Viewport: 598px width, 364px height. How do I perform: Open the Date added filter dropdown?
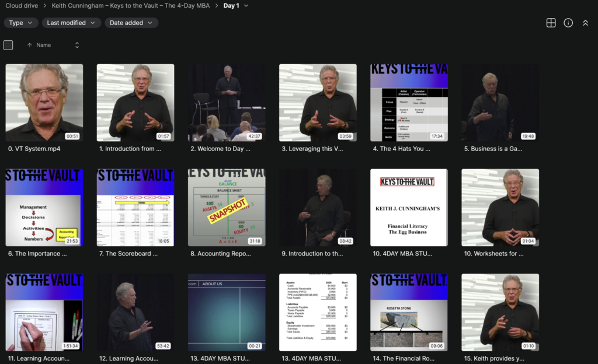coord(131,23)
